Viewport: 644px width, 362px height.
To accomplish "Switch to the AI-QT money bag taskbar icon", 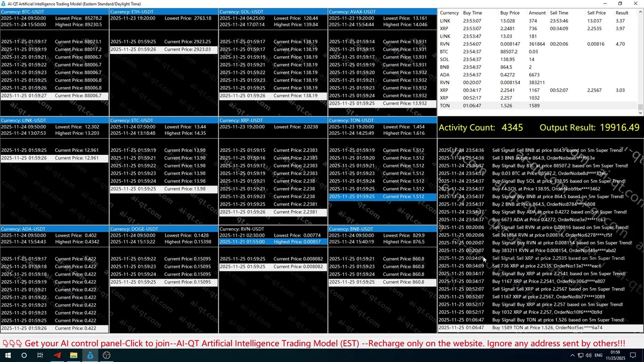I will point(90,355).
